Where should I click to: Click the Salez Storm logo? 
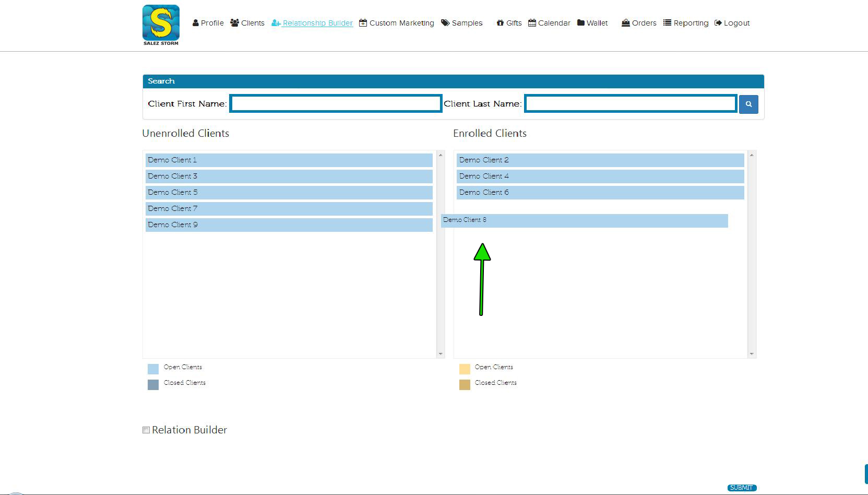click(161, 25)
